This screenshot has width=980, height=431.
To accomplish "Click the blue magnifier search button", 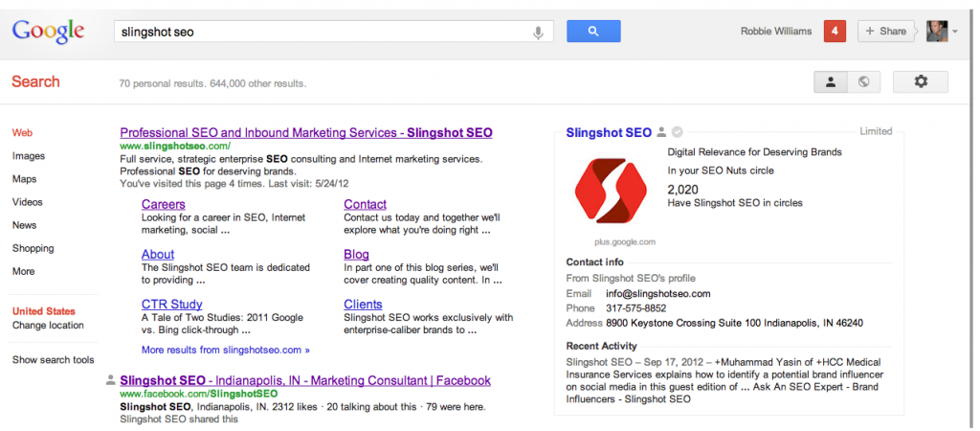I will coord(593,32).
